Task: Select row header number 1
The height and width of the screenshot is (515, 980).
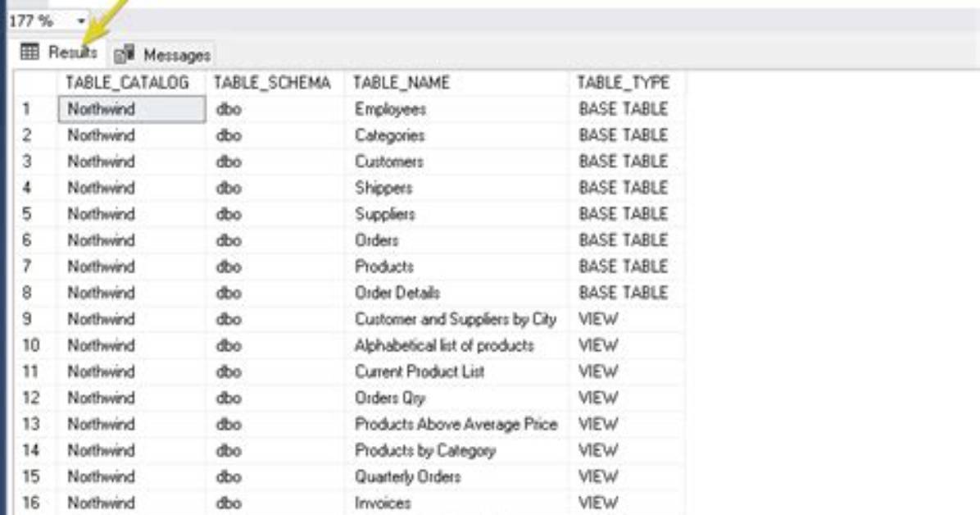Action: tap(35, 109)
